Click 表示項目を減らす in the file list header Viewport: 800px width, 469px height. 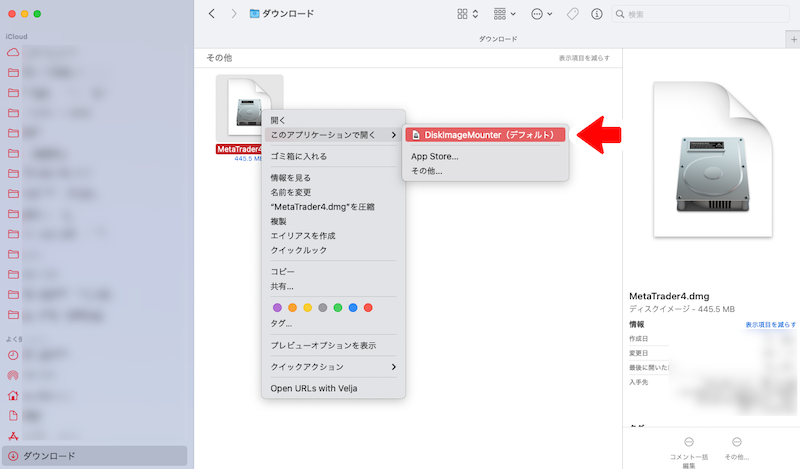tap(584, 58)
